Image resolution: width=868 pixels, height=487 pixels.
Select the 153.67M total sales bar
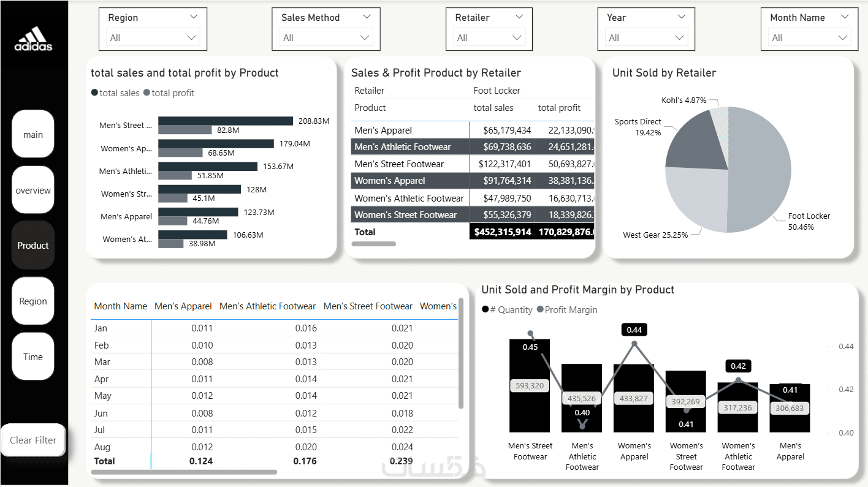click(x=208, y=167)
